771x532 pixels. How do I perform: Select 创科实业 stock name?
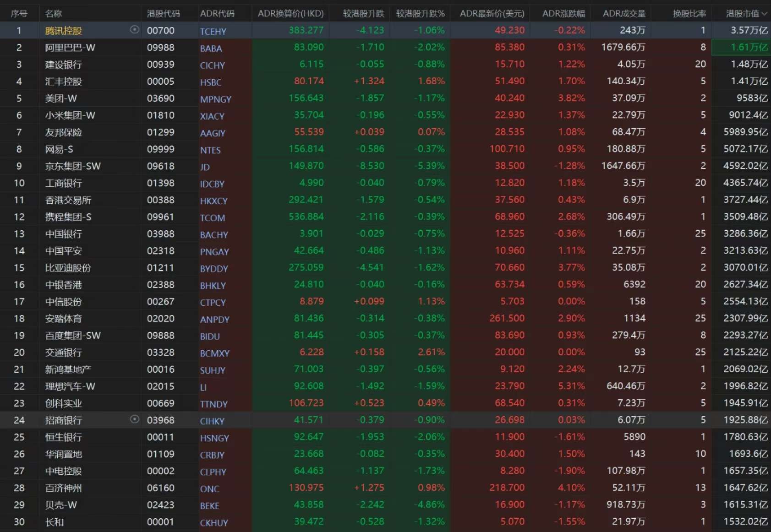(64, 403)
